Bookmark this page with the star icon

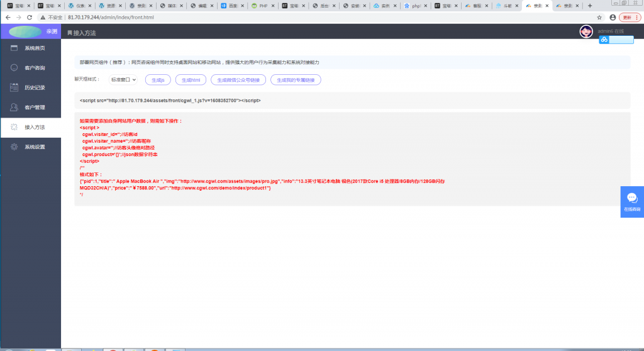(599, 18)
